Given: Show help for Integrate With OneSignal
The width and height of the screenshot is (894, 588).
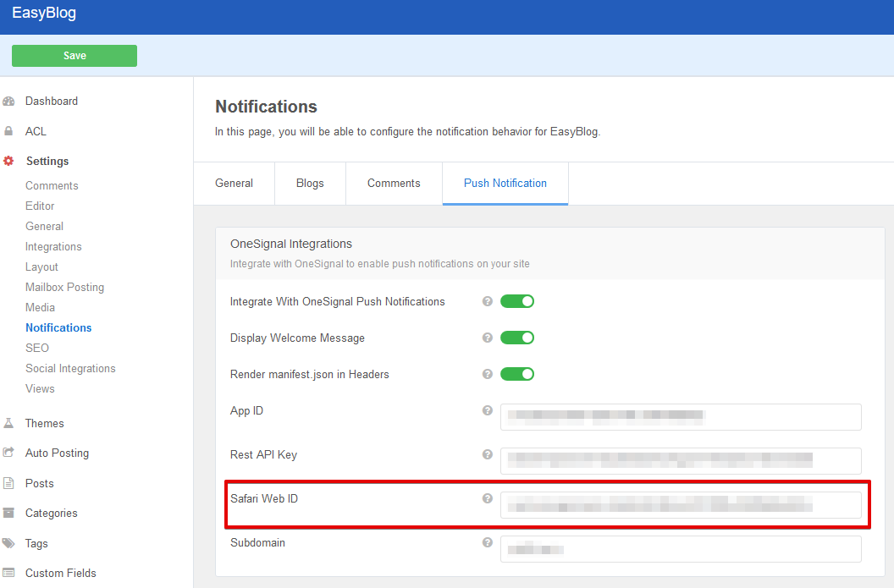Looking at the screenshot, I should (488, 301).
